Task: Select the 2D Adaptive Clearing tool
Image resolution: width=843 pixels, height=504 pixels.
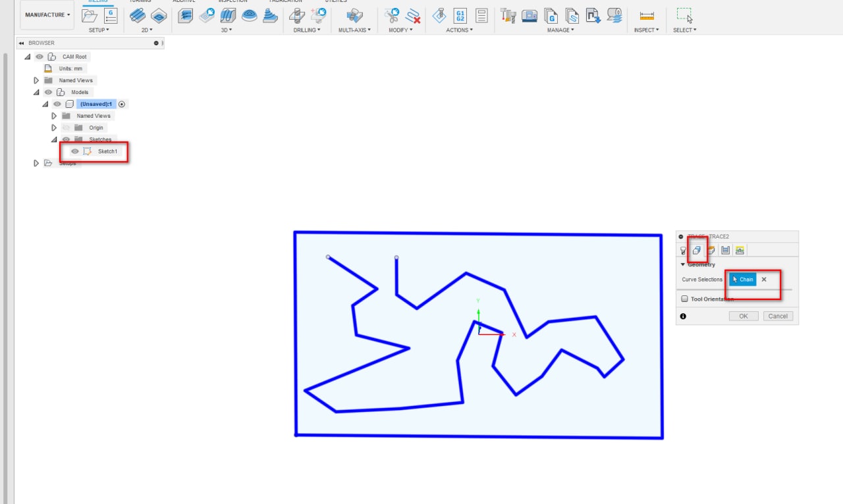Action: point(138,16)
